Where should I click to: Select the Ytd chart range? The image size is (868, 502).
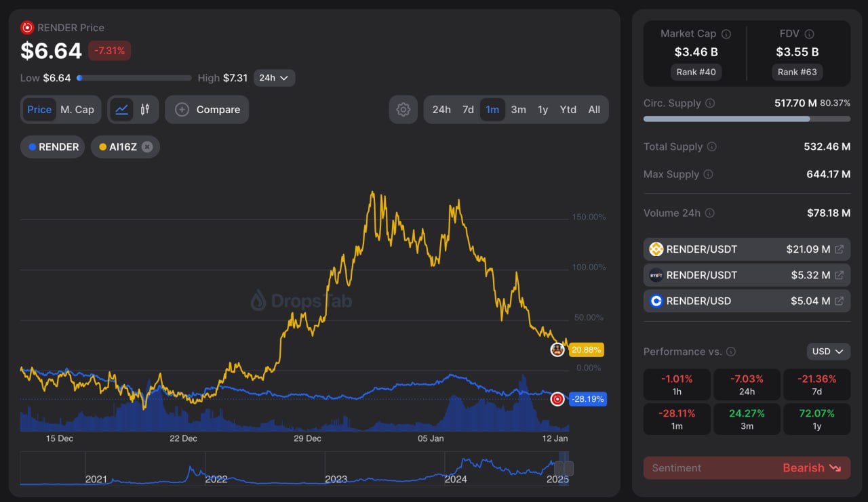pyautogui.click(x=568, y=110)
